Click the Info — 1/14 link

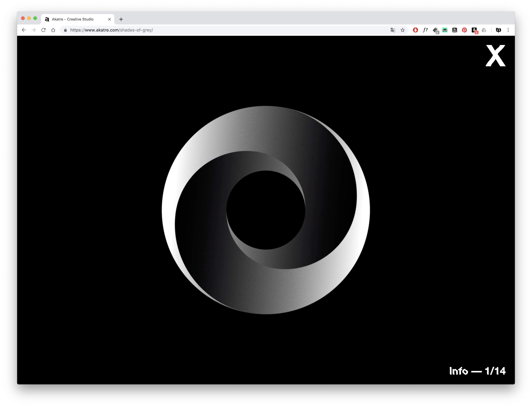click(x=477, y=371)
